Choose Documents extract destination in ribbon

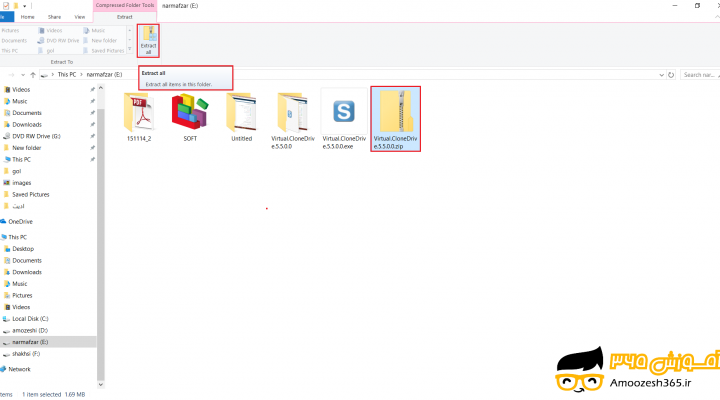tap(14, 40)
